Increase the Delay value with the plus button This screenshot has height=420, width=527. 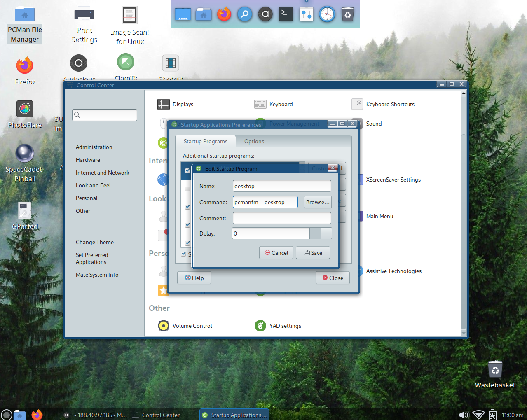[x=326, y=233]
